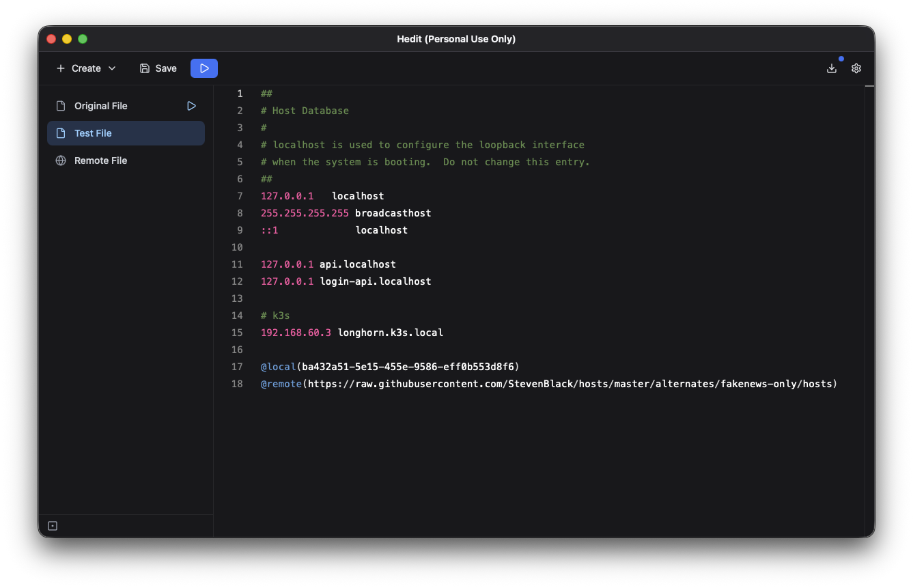The image size is (913, 588).
Task: Select Original File in sidebar
Action: 126,106
